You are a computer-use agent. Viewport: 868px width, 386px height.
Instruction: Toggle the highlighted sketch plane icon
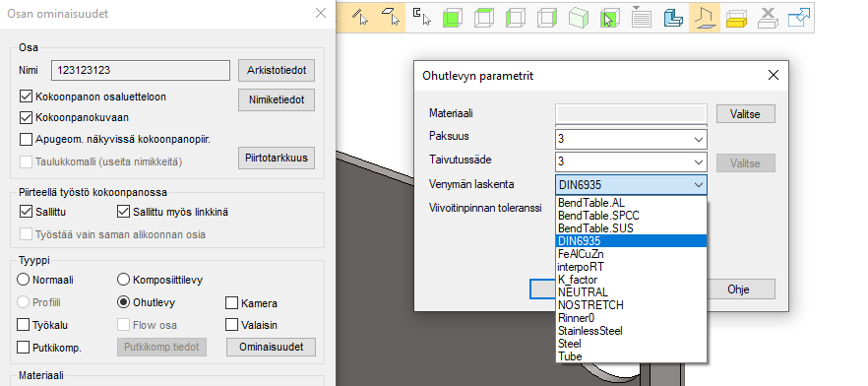click(x=705, y=17)
